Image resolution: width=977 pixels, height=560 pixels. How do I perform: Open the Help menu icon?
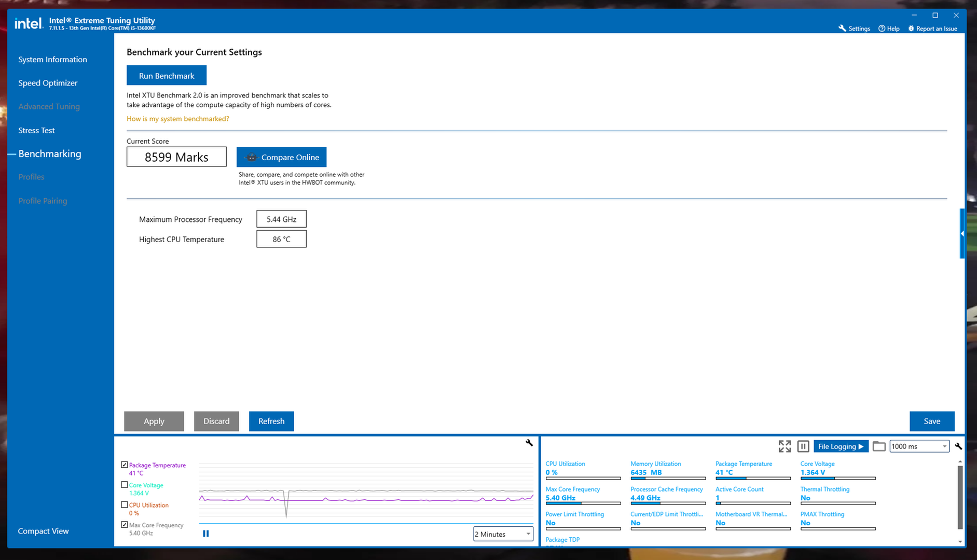[x=882, y=29]
